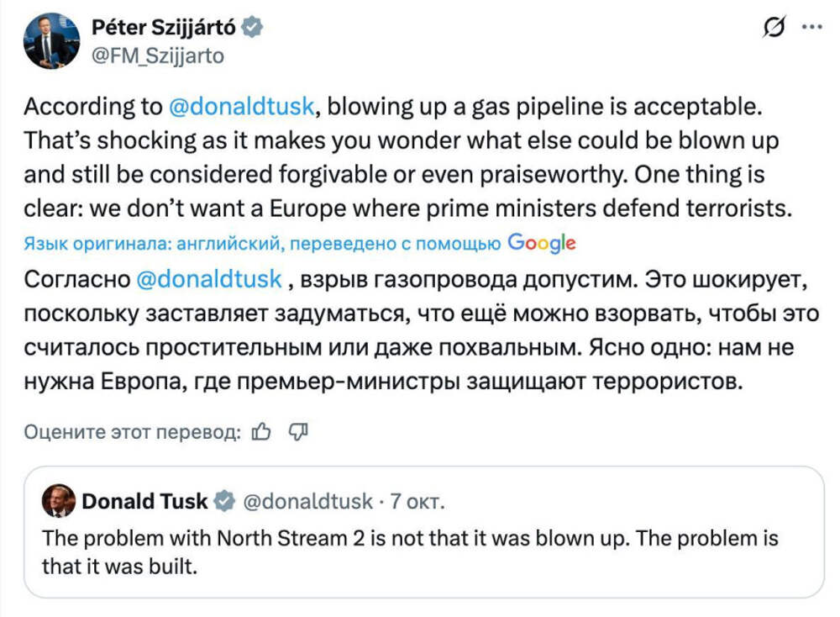Click the Donald Tusk name in quote

point(144,502)
